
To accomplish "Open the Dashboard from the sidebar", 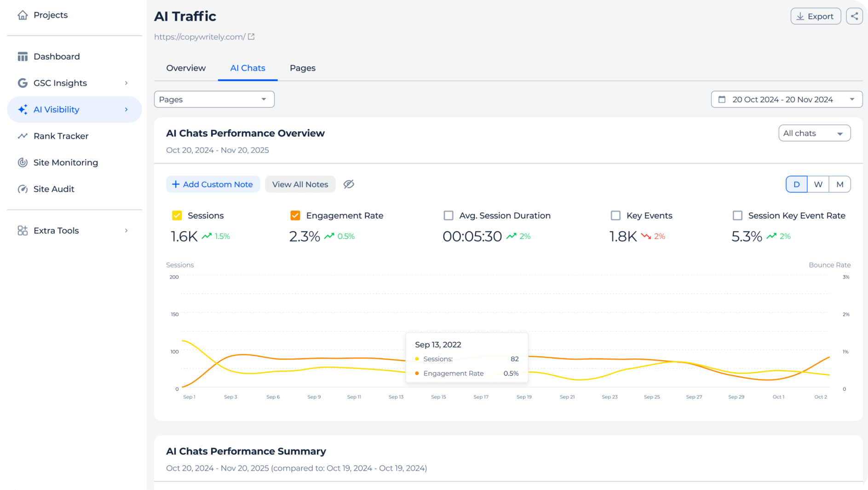I will (x=57, y=56).
